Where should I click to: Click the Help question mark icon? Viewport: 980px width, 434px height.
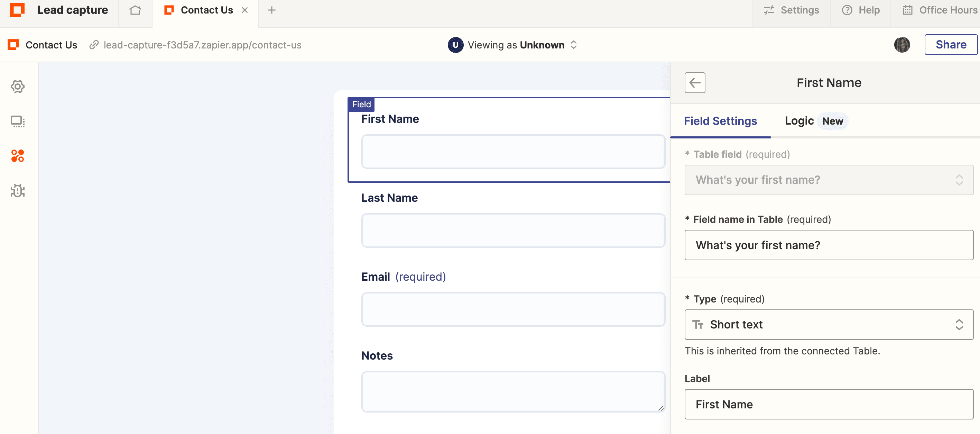[847, 10]
